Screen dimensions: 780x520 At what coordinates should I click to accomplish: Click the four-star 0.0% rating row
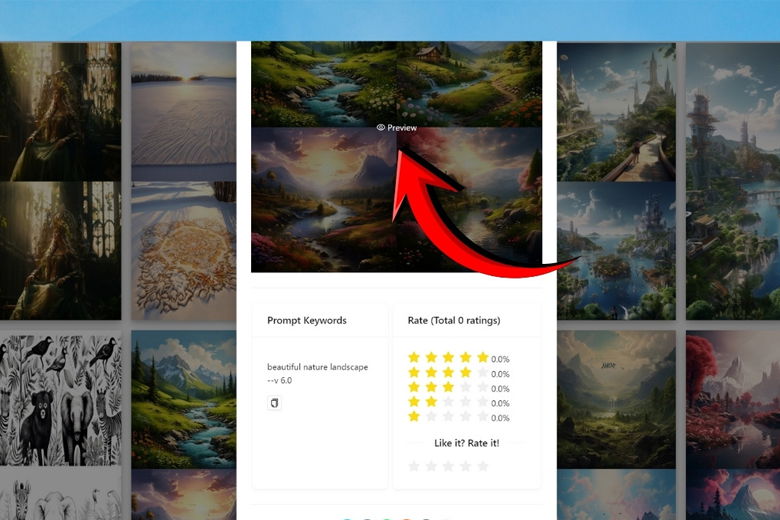coord(459,373)
